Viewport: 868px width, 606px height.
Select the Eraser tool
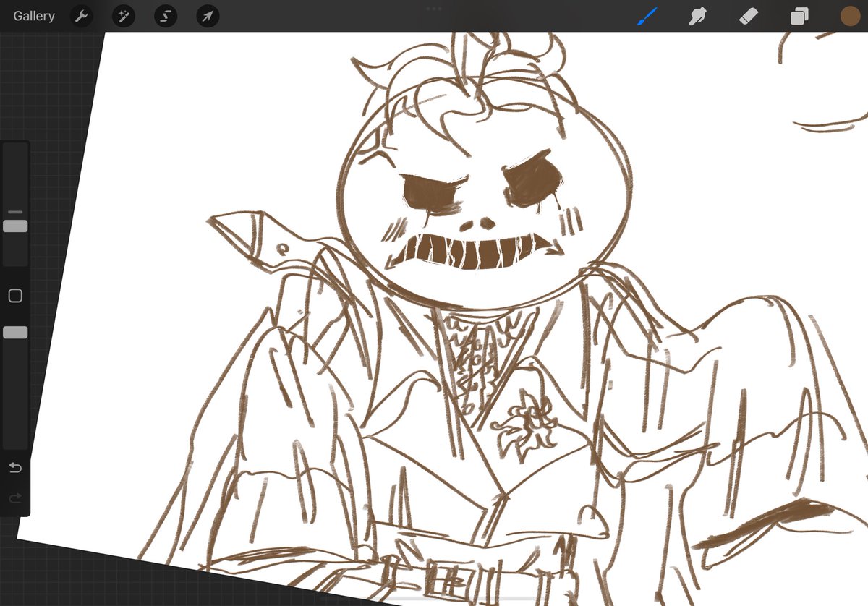(x=749, y=16)
